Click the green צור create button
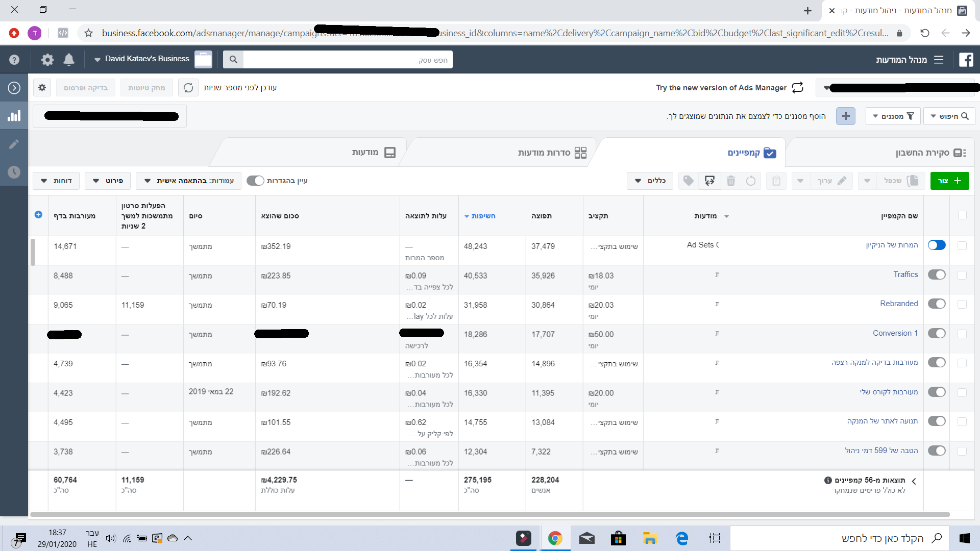980x551 pixels. [949, 181]
